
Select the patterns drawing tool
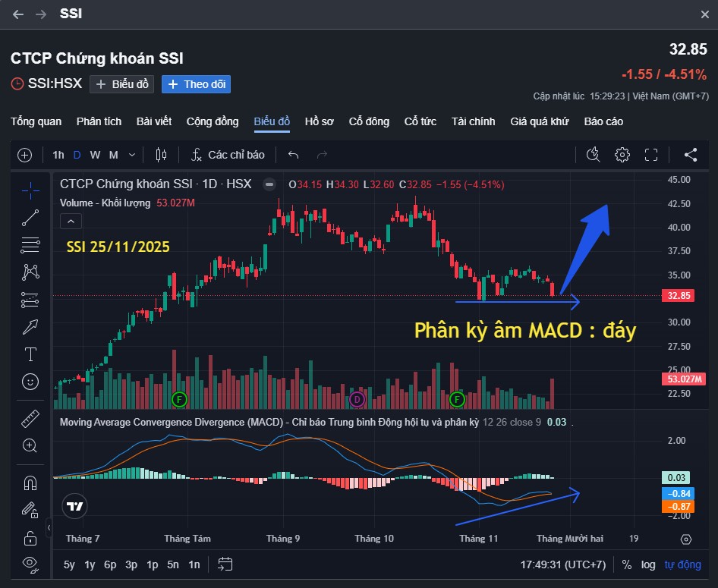tap(30, 272)
